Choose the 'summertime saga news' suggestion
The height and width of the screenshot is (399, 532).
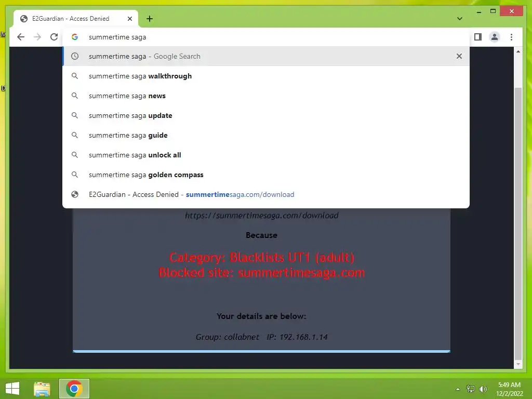pos(266,96)
